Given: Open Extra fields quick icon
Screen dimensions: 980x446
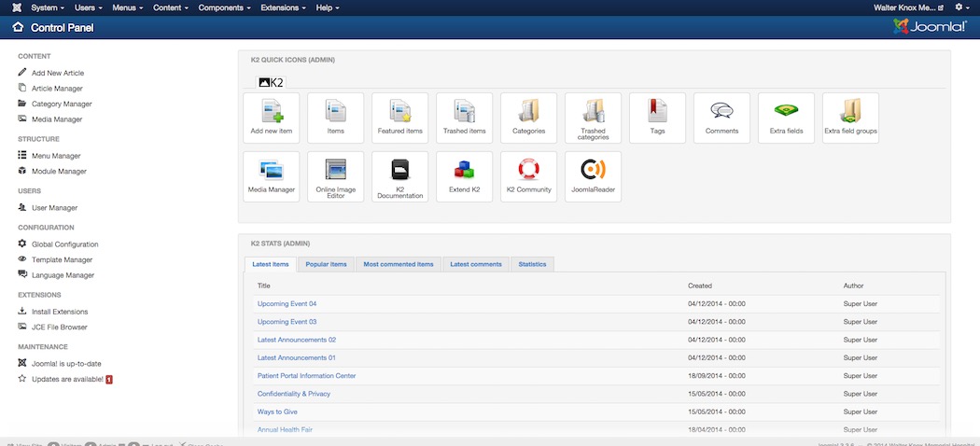Looking at the screenshot, I should (786, 118).
